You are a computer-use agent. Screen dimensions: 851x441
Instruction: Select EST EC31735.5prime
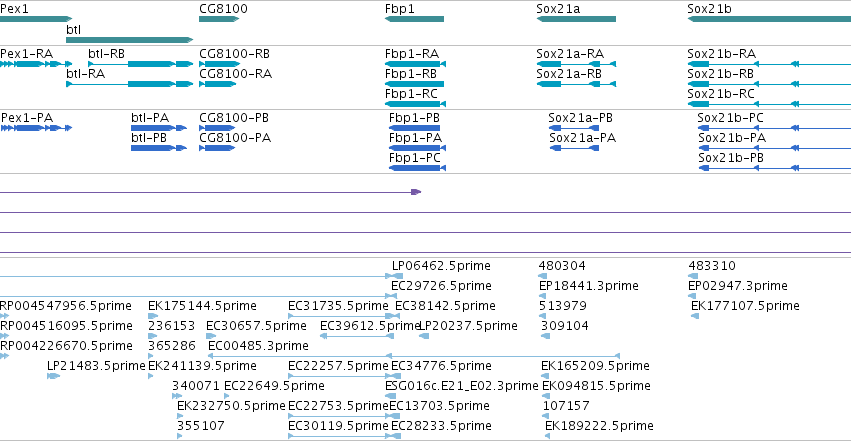click(340, 316)
